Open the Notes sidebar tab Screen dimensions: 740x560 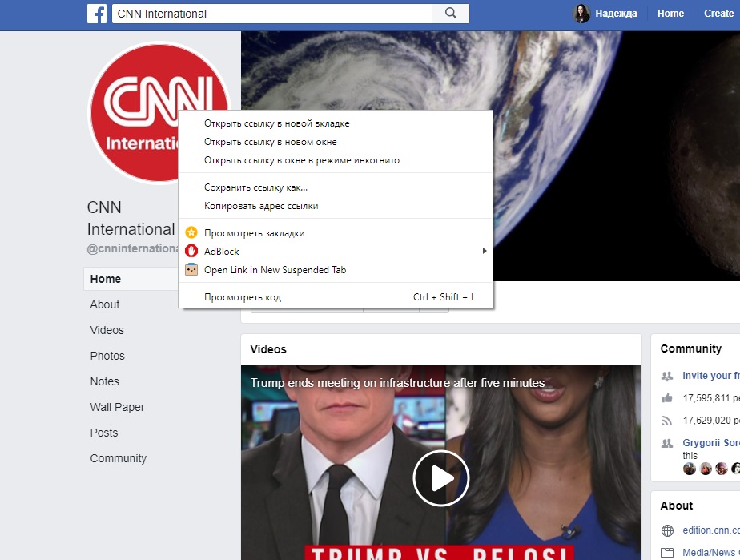105,381
